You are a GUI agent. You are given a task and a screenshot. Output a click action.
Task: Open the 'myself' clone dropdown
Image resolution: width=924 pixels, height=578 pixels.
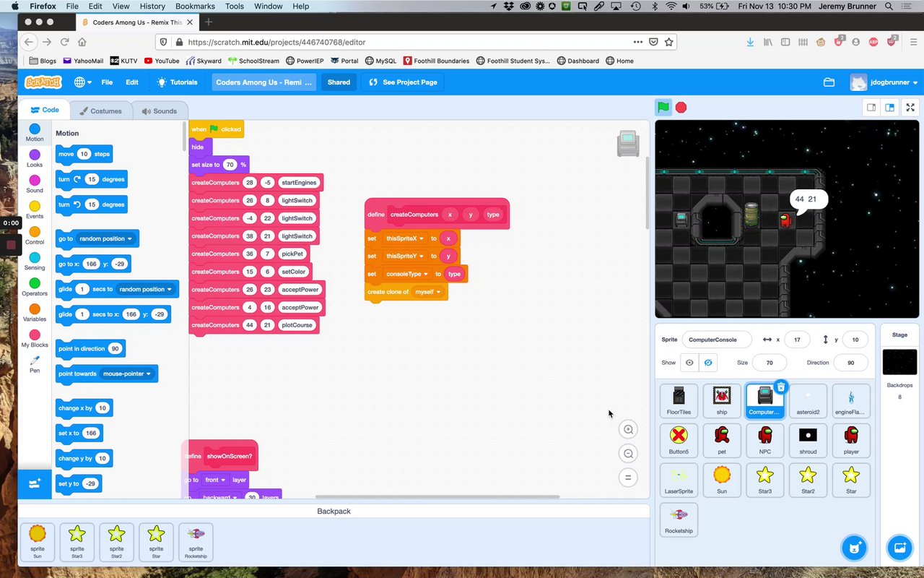(x=428, y=292)
